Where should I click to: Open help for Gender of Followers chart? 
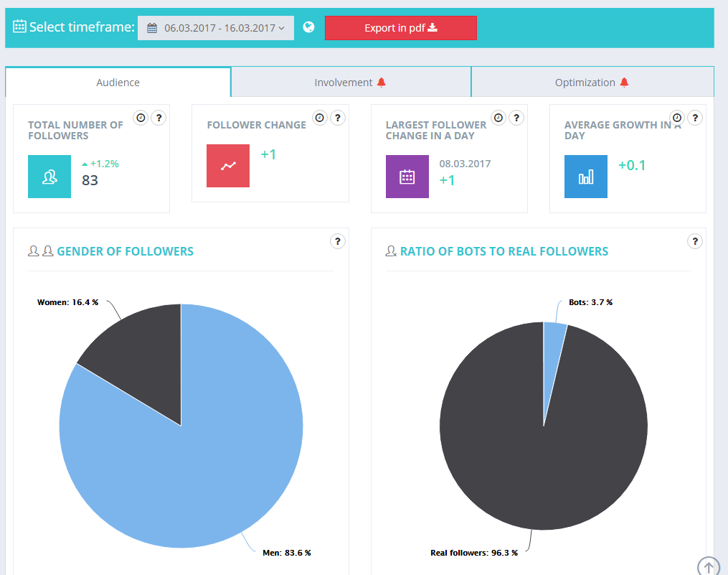click(x=338, y=241)
